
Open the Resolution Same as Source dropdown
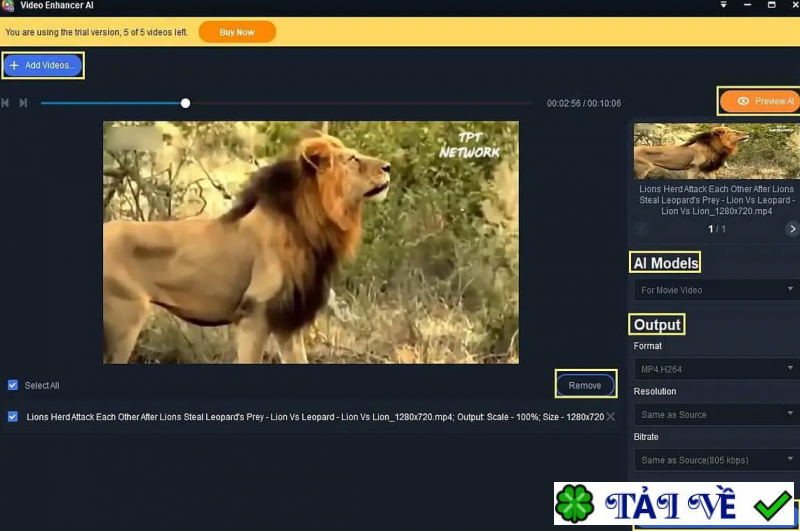[716, 414]
